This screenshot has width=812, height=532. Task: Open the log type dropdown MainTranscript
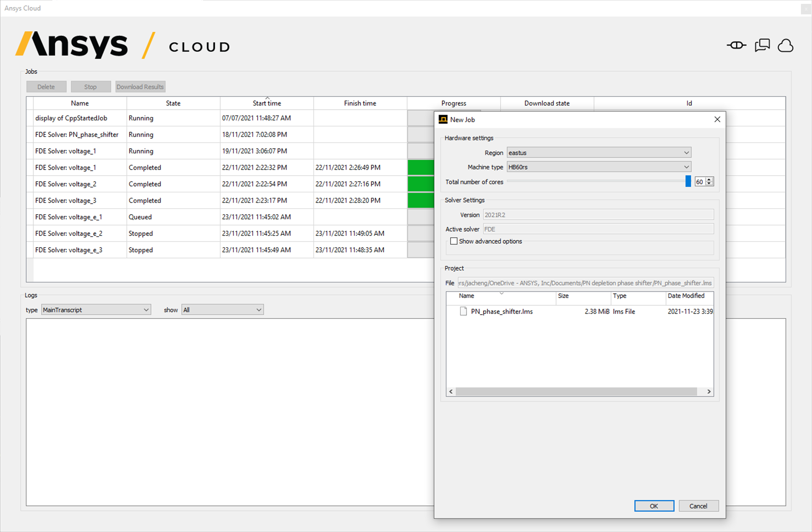(x=96, y=310)
